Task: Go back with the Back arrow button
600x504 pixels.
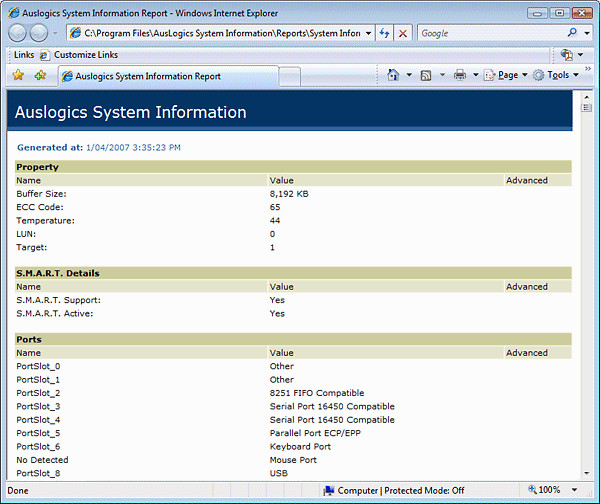Action: point(17,33)
